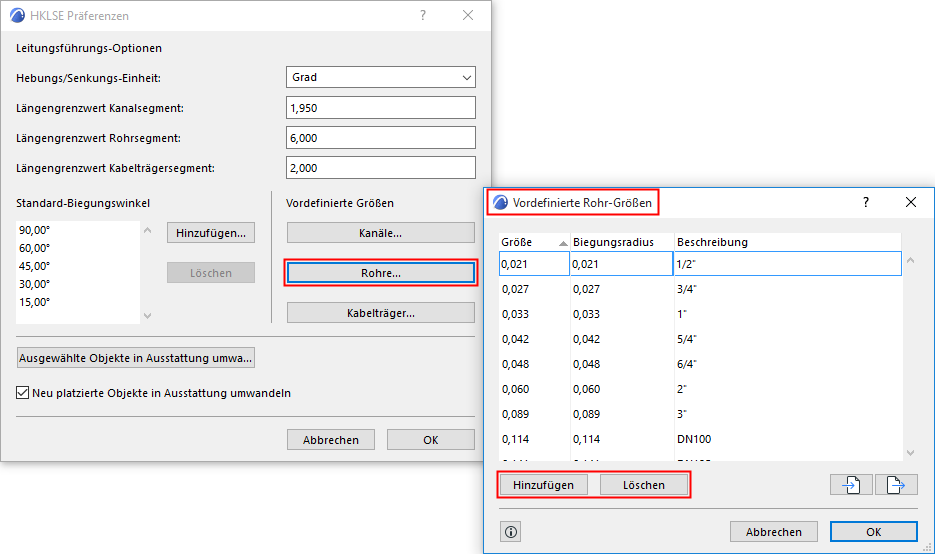Click Abbrechen in HKLSE Präferenzen dialog

click(331, 440)
